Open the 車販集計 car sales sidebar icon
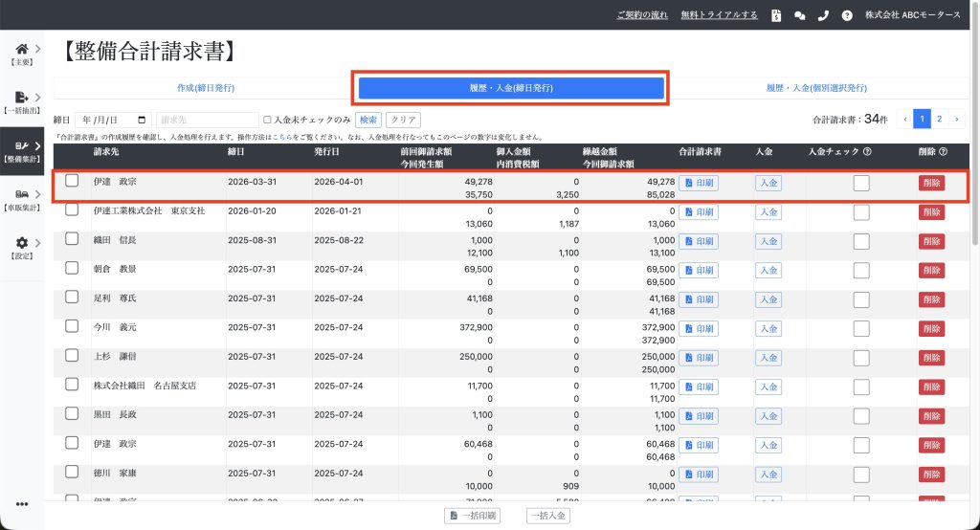The image size is (980, 530). pos(21,194)
